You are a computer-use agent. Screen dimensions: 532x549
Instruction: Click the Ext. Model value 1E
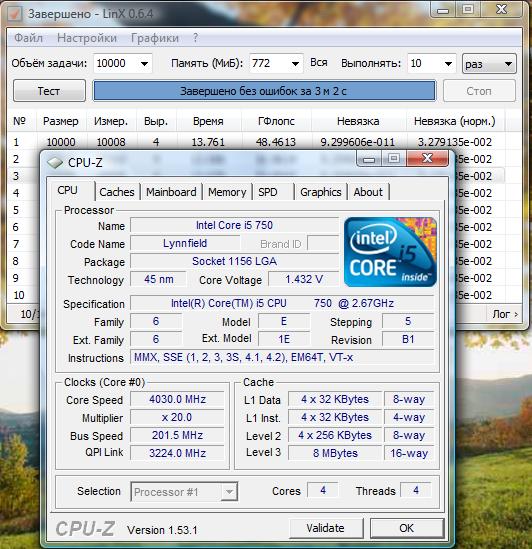(x=284, y=339)
